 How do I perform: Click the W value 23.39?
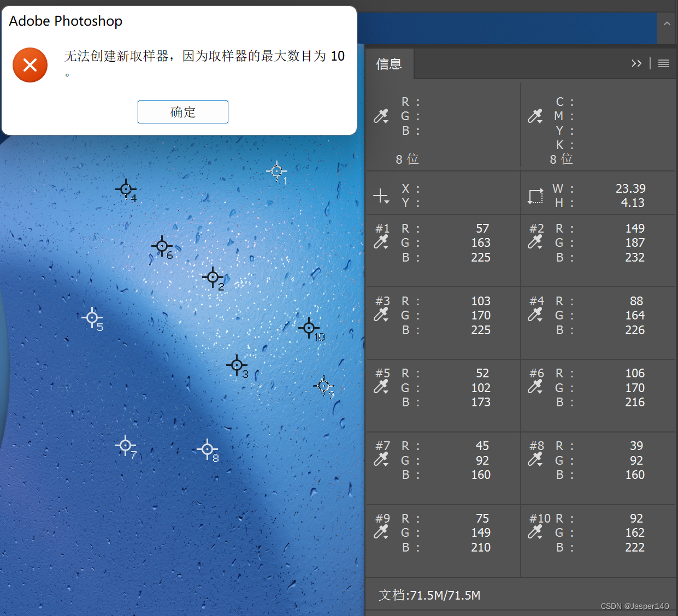click(630, 188)
